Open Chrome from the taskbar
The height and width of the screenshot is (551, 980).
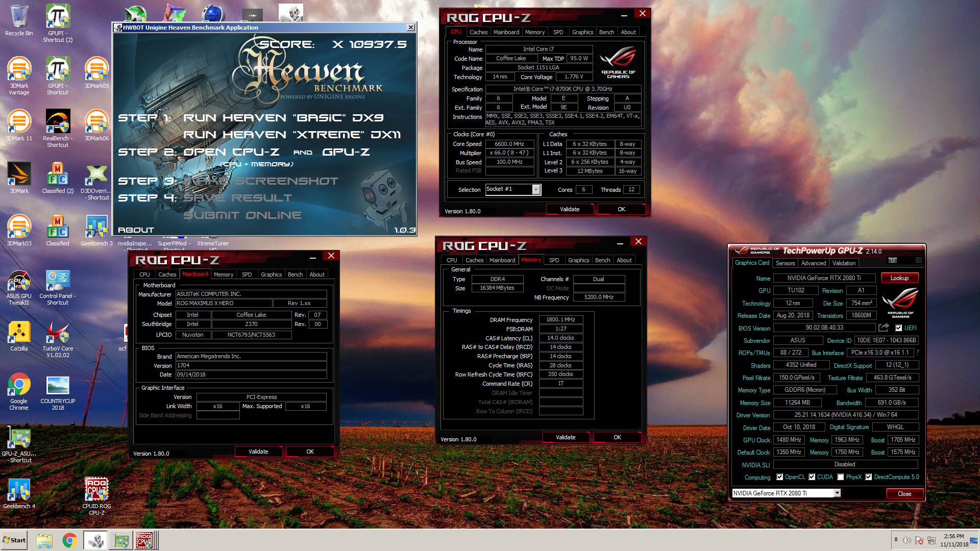pos(69,540)
